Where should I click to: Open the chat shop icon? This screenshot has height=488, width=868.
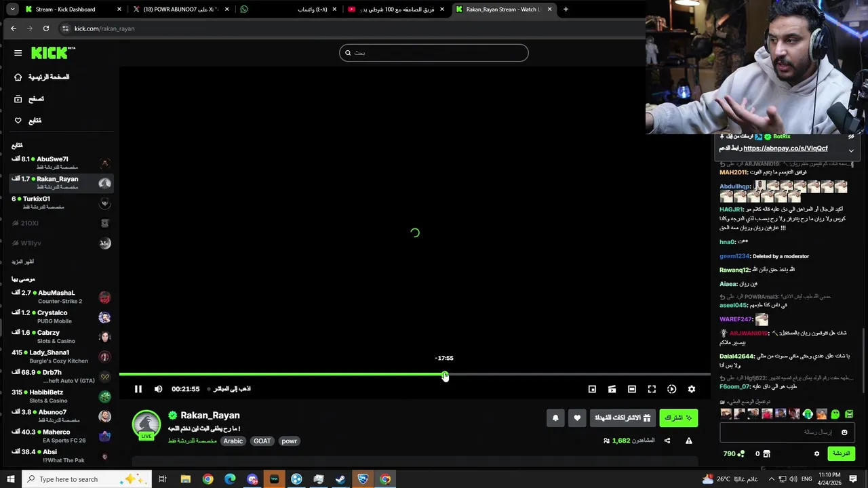(x=767, y=454)
